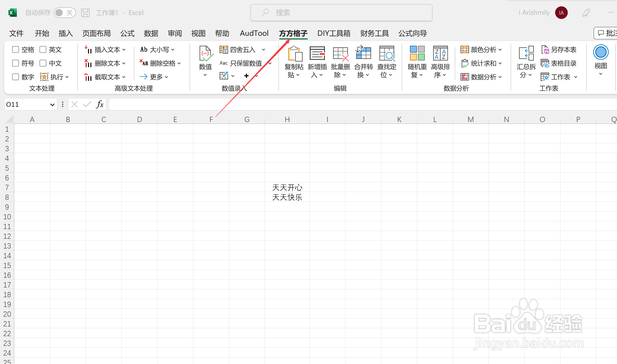Click 另存本表 save sheet icon
Viewport: 617px width, 364px height.
click(x=545, y=49)
